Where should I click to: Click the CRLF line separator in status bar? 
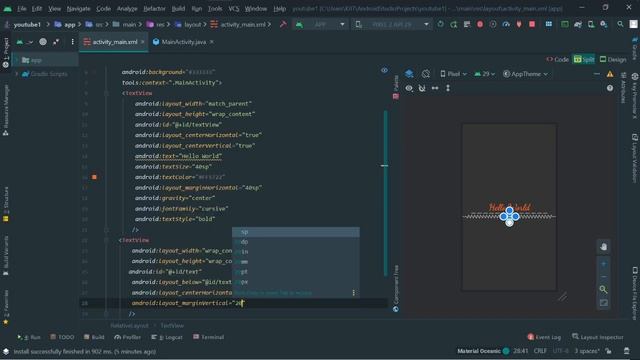(x=540, y=351)
